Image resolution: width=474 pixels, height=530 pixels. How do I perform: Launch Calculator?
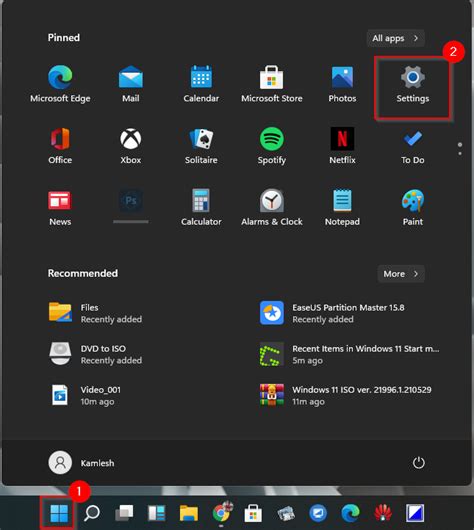click(201, 207)
